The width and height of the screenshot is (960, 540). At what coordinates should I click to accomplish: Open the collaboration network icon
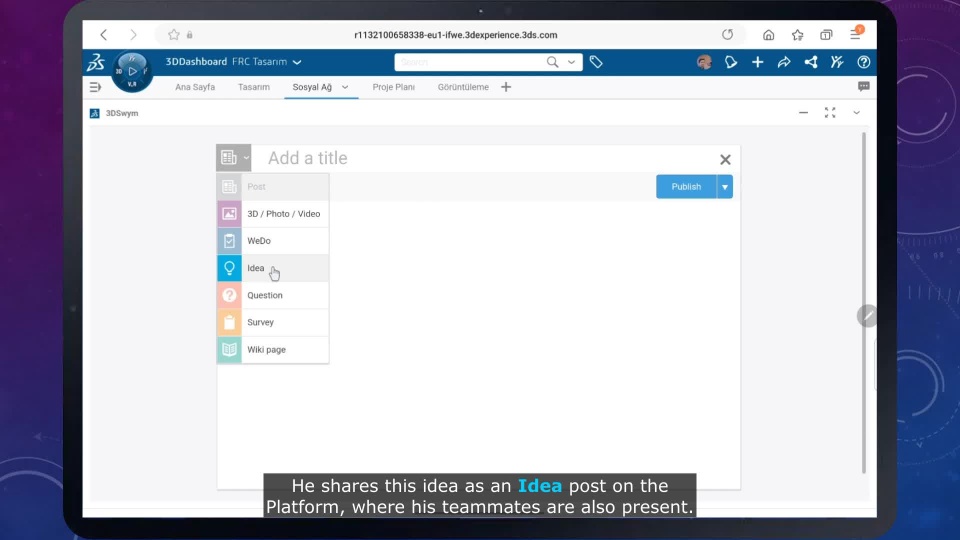(811, 62)
